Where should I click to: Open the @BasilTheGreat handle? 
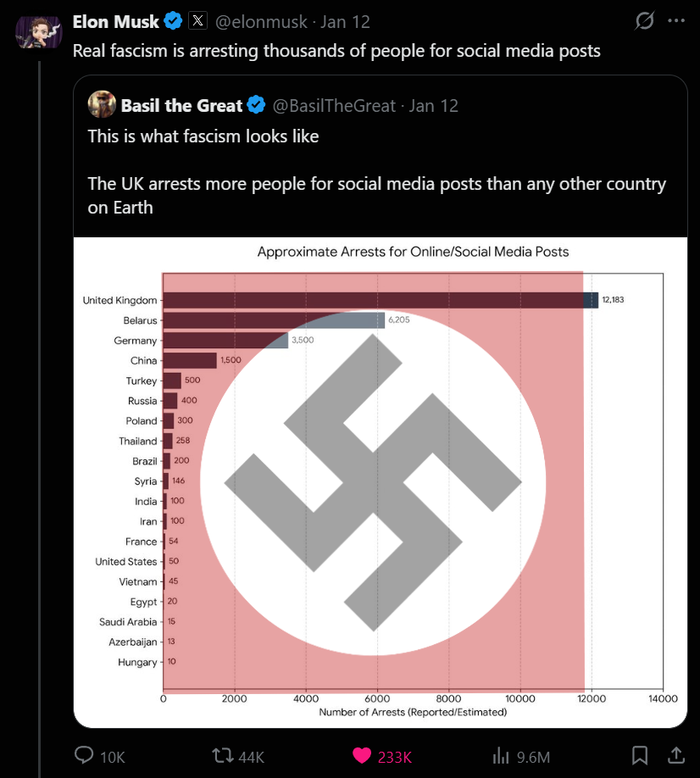click(x=334, y=106)
